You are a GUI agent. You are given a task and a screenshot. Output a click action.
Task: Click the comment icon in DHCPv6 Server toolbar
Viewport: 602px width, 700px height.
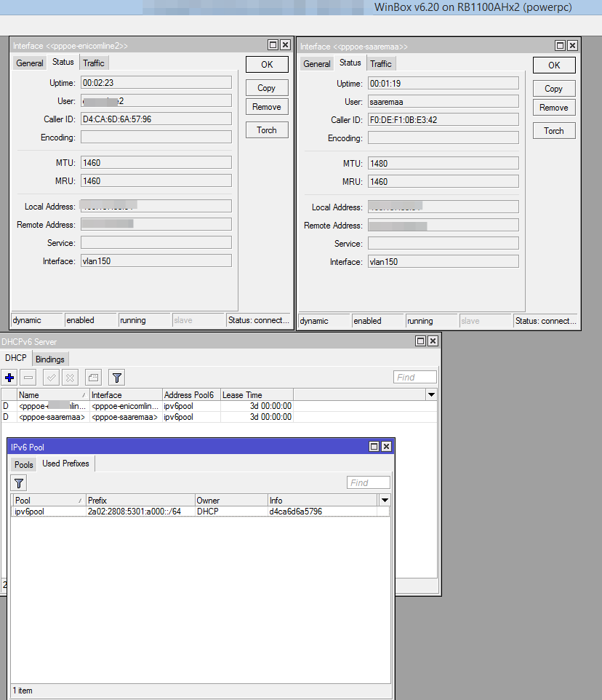point(93,378)
